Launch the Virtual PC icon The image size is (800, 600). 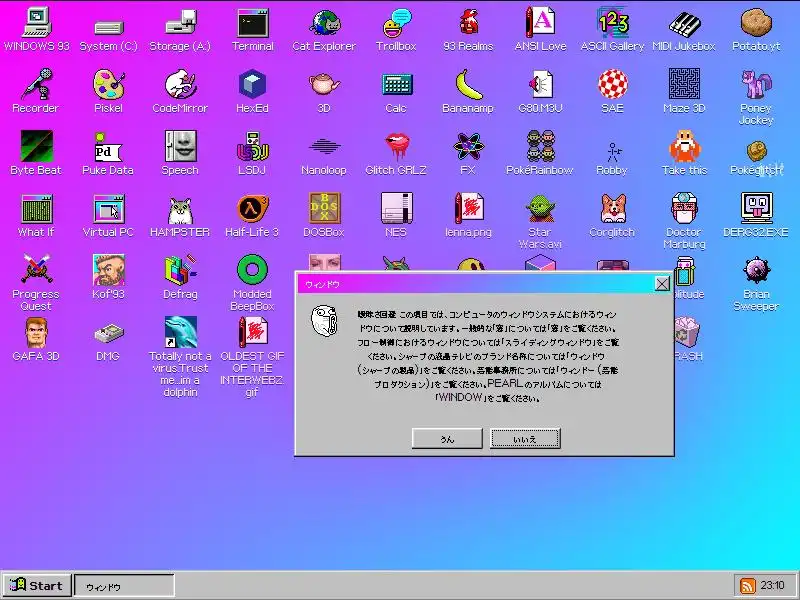click(108, 209)
